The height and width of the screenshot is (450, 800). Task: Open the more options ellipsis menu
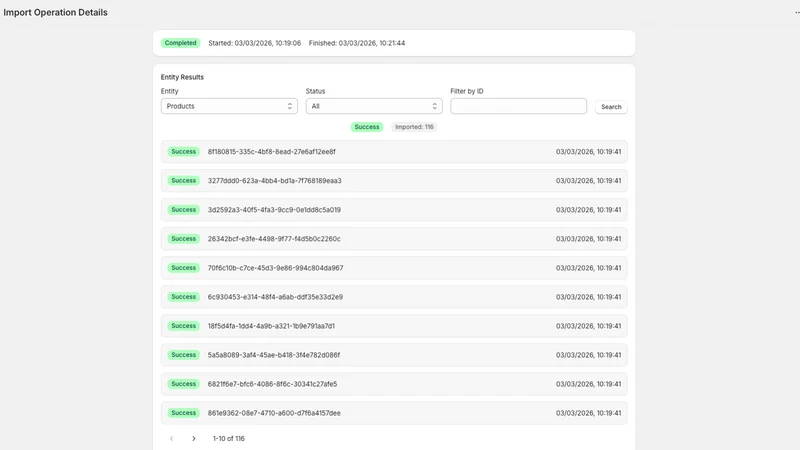coord(796,12)
